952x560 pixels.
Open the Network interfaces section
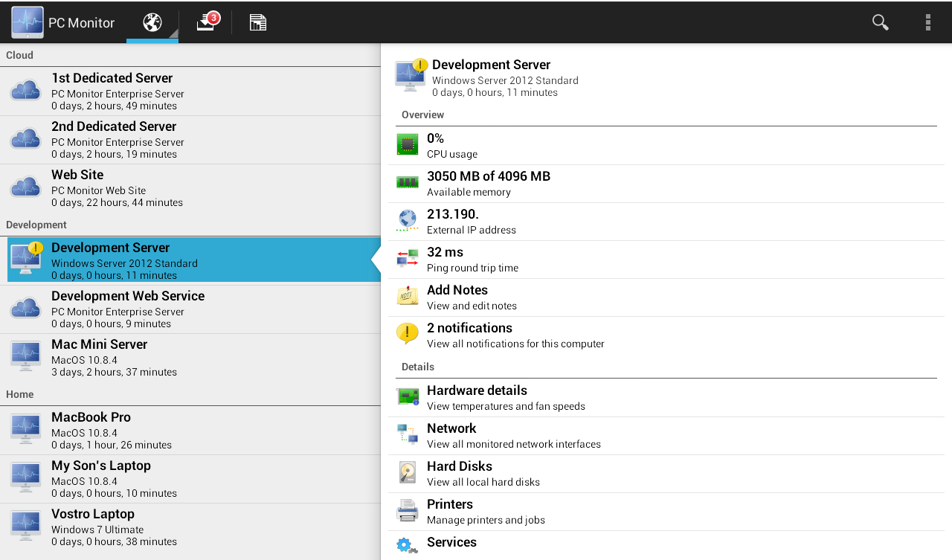click(x=666, y=436)
